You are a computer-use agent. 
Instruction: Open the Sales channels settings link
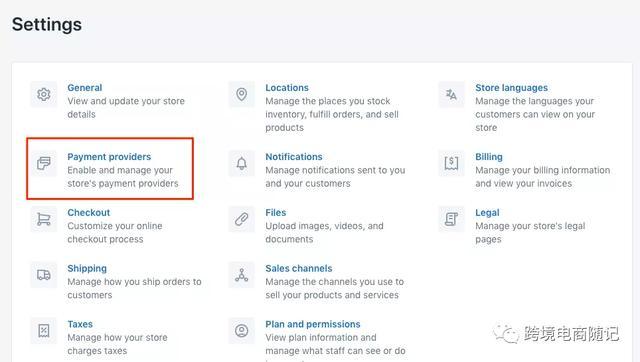pos(299,269)
